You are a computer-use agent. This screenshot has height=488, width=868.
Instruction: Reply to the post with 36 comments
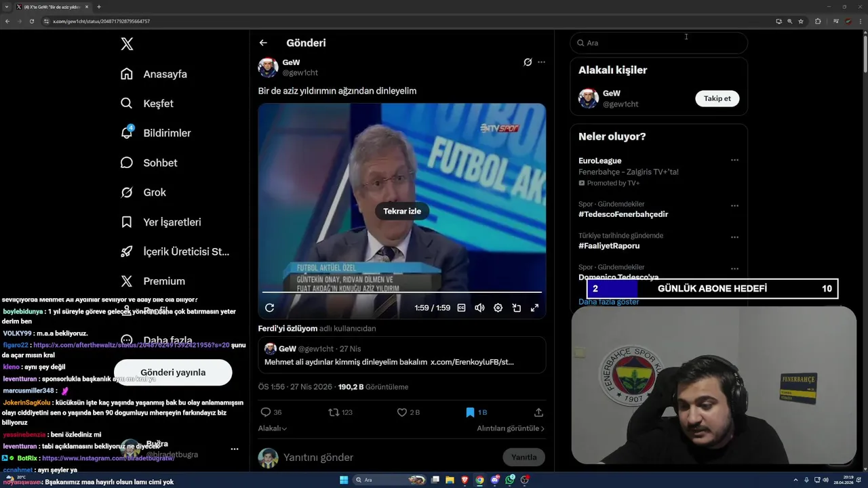tap(271, 412)
